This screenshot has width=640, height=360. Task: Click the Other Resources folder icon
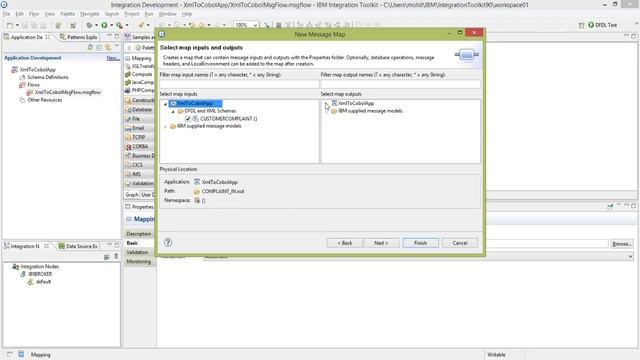click(22, 100)
